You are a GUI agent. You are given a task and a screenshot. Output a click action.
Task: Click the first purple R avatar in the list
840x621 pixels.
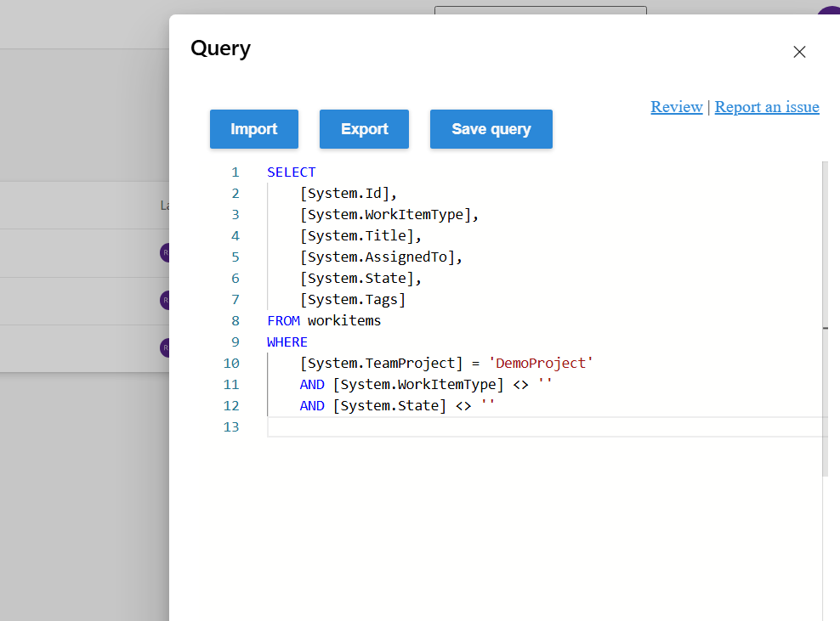(167, 252)
